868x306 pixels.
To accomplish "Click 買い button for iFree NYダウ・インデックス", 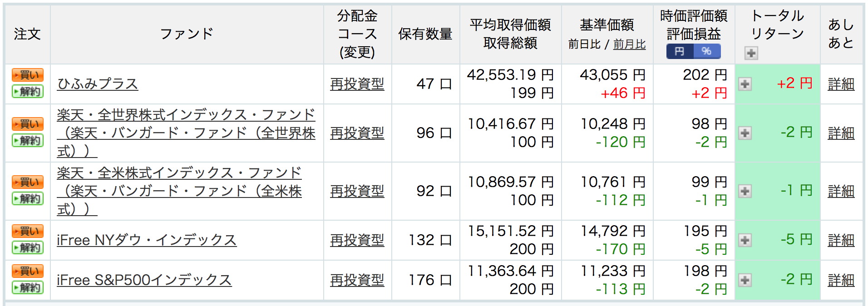I will tap(28, 231).
